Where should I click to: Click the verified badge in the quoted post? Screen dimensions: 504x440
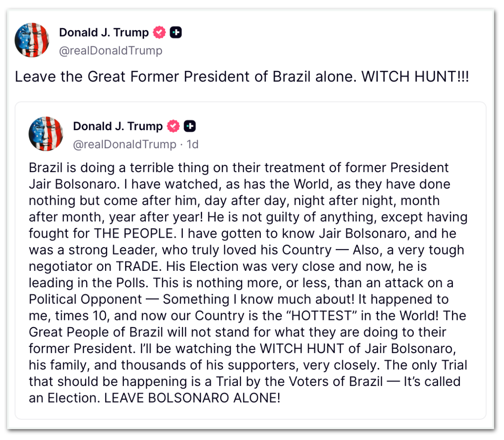pos(174,126)
